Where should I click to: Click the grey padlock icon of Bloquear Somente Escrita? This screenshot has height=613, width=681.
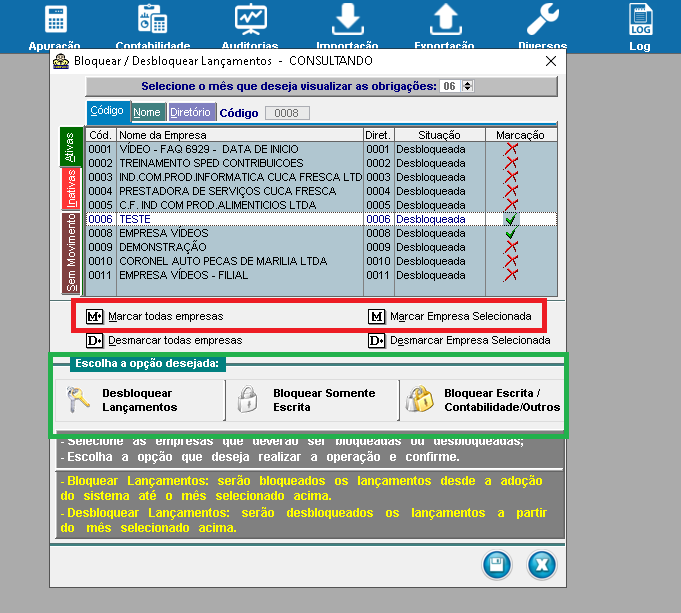[248, 399]
